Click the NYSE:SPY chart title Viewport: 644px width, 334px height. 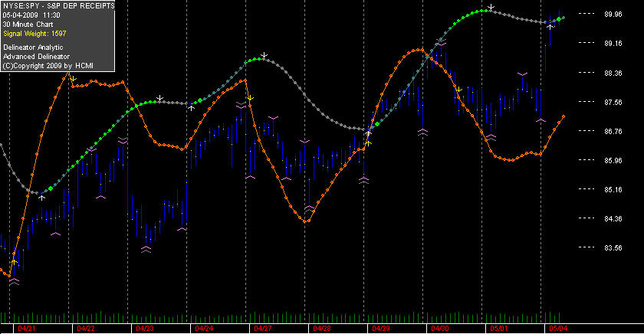coord(59,5)
